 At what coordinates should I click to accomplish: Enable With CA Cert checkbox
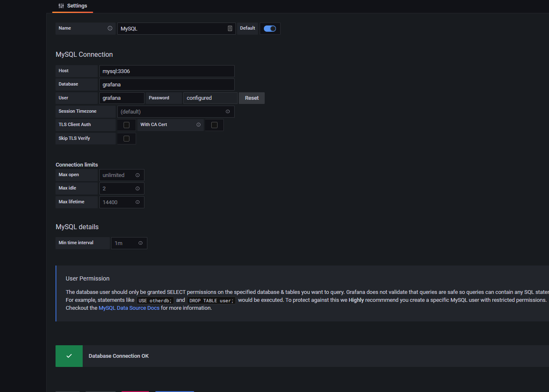point(214,125)
